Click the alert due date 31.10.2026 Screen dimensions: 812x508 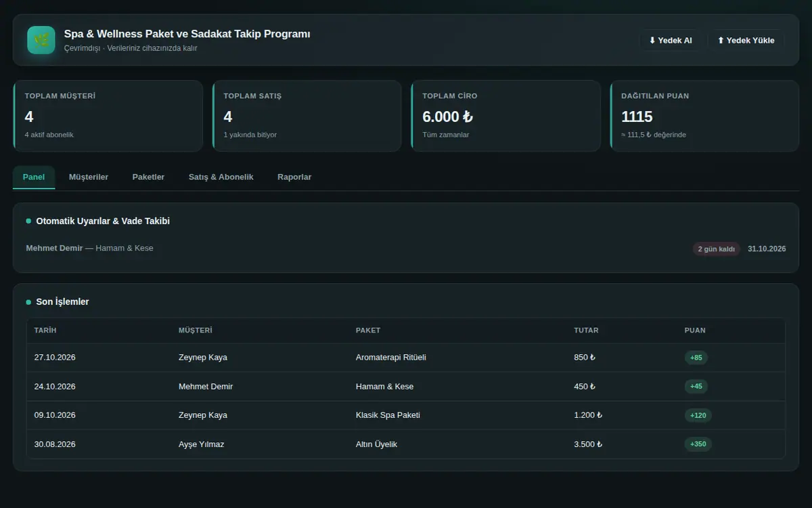click(x=767, y=249)
